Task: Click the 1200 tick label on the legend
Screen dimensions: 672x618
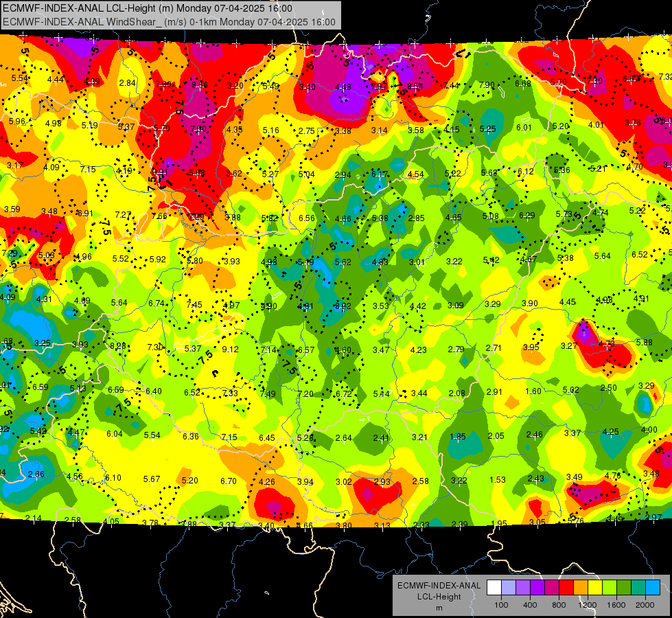Action: coord(587,605)
